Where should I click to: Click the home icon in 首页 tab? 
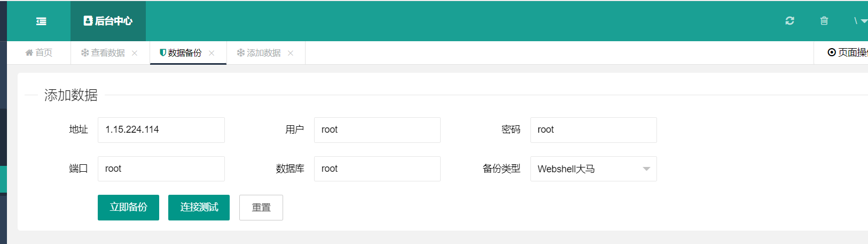[x=29, y=52]
